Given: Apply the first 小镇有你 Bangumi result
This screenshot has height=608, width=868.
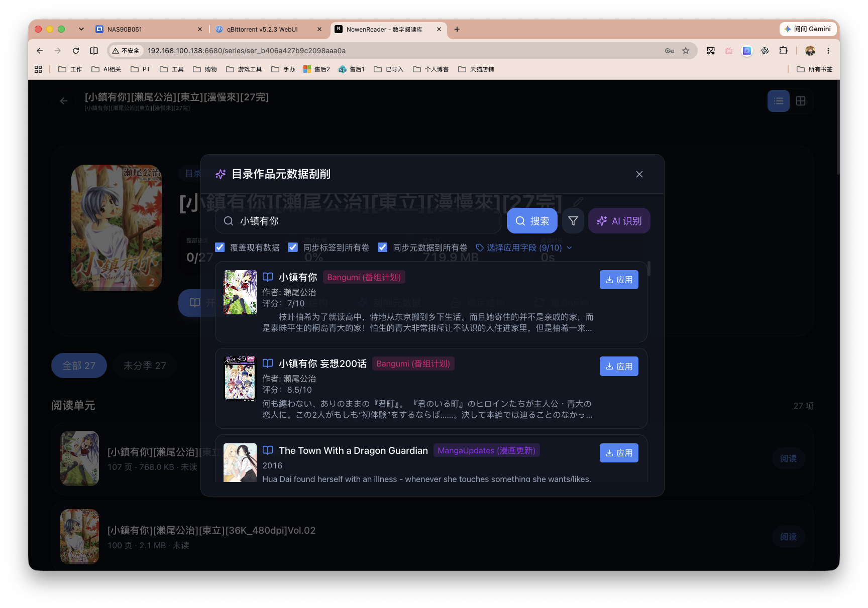Looking at the screenshot, I should pyautogui.click(x=619, y=280).
